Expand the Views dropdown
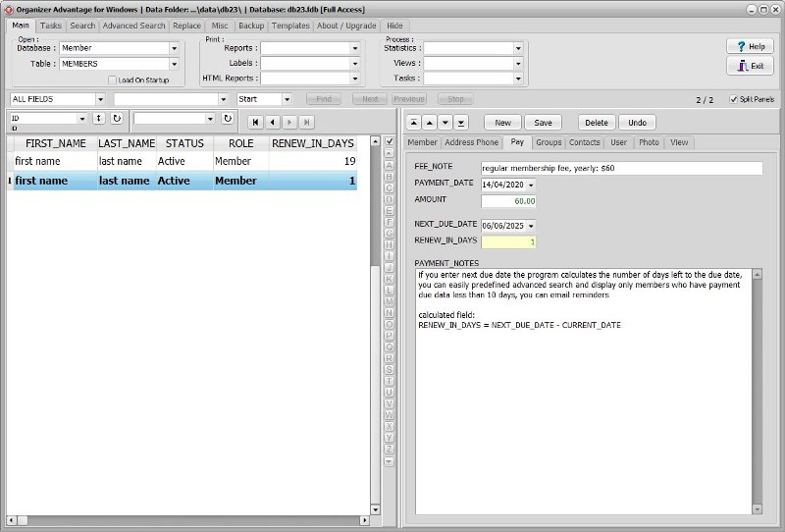The height and width of the screenshot is (532, 785). [518, 64]
